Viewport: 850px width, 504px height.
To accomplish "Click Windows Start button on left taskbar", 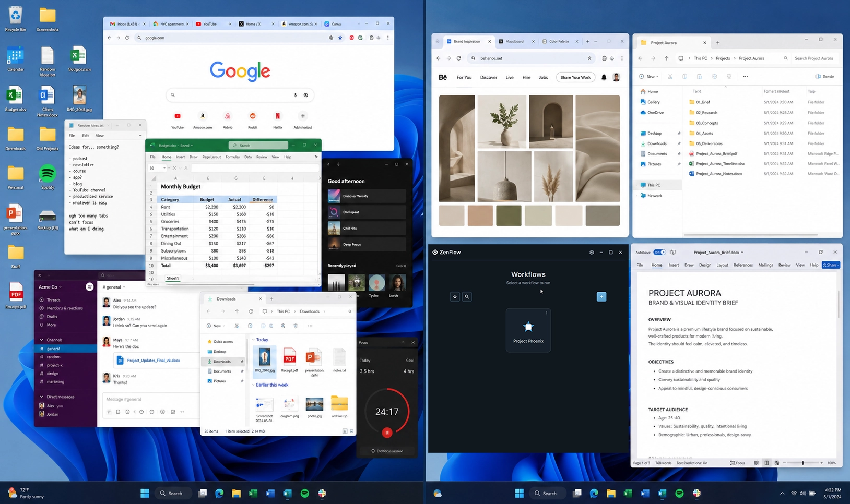I will point(145,493).
